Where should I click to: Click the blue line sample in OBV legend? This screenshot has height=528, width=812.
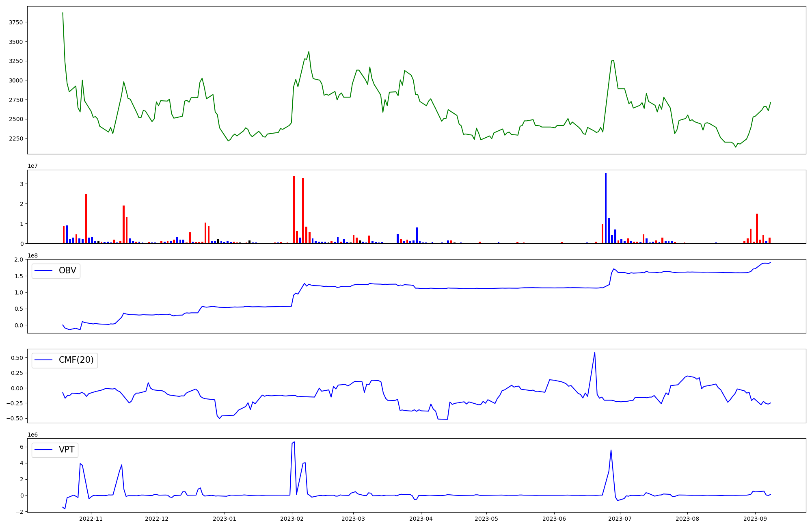[43, 270]
